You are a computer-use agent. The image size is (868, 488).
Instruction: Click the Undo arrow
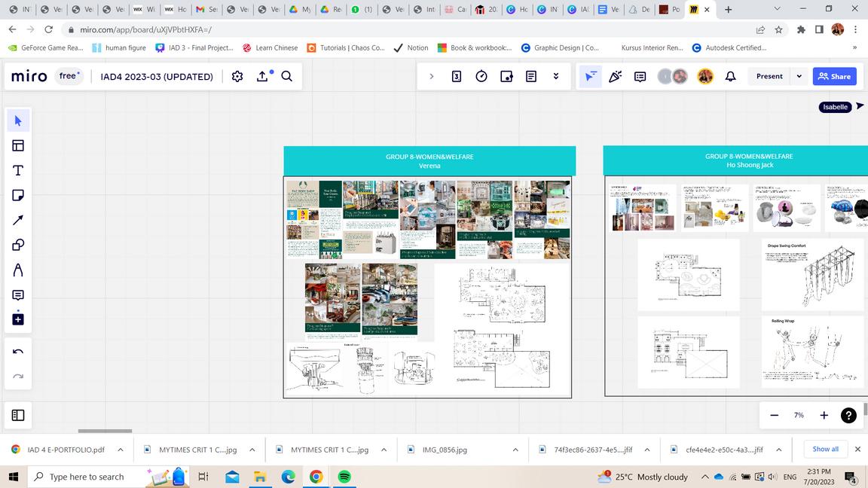pos(18,352)
